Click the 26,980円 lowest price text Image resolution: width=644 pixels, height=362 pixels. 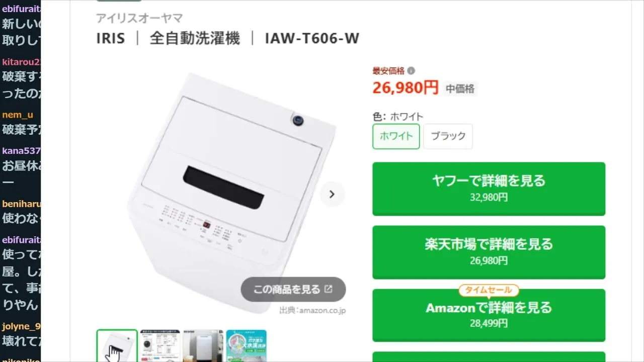406,87
